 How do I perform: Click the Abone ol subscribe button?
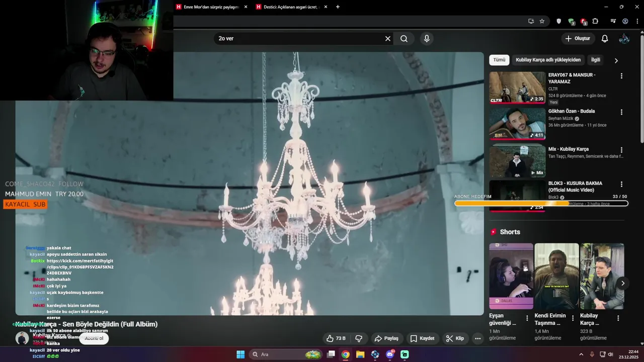(94, 338)
